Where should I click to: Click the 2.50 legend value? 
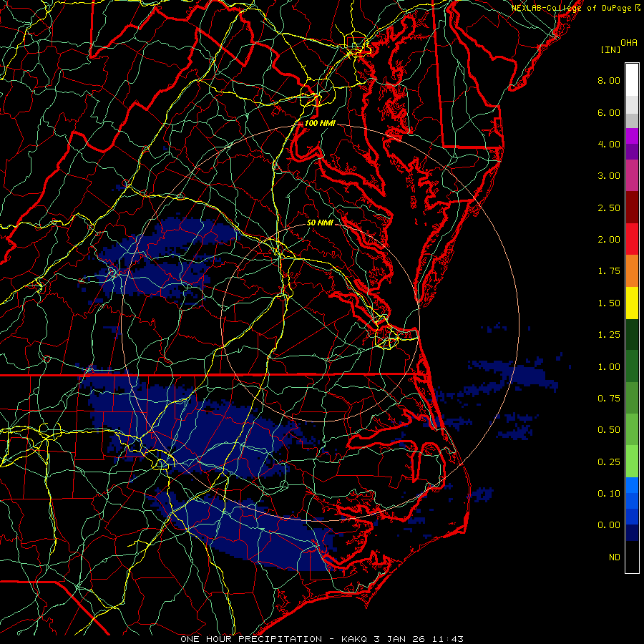(x=609, y=208)
